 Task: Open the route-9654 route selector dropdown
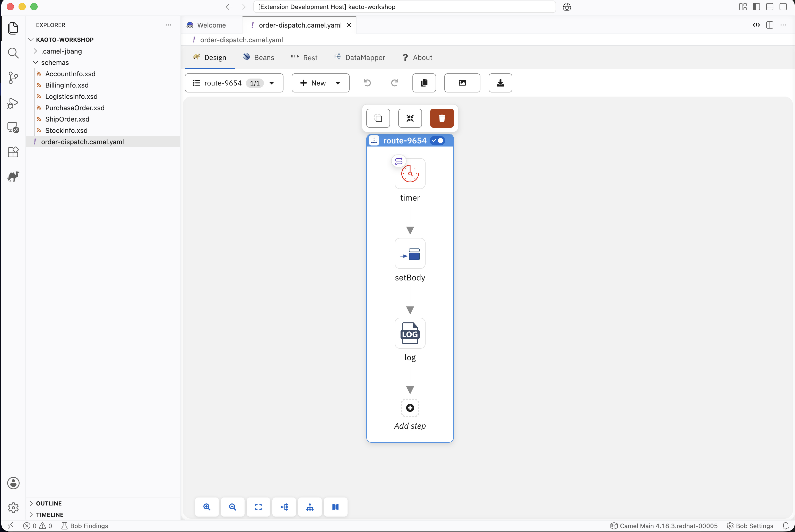234,83
